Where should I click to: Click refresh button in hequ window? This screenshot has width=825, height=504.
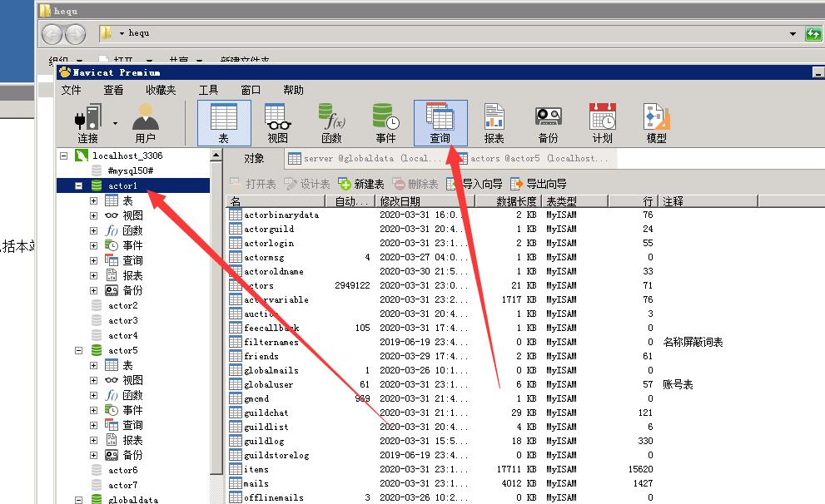(x=813, y=34)
